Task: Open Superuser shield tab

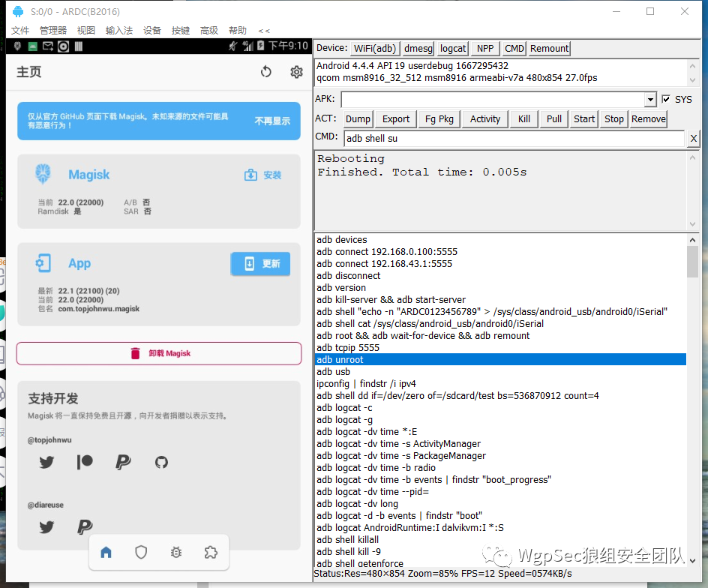Action: [x=141, y=552]
